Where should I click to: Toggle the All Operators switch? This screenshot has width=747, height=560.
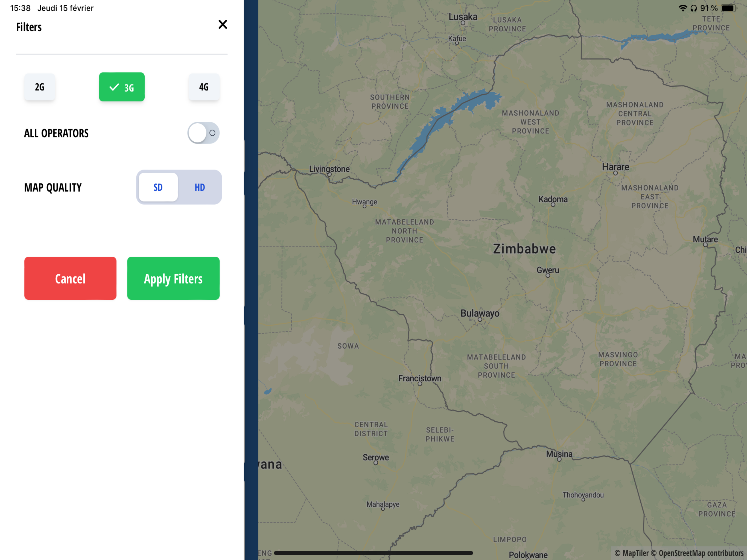204,133
